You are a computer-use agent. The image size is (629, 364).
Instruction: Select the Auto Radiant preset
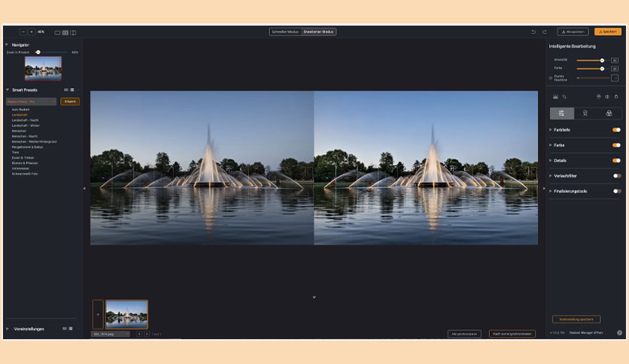tap(20, 110)
